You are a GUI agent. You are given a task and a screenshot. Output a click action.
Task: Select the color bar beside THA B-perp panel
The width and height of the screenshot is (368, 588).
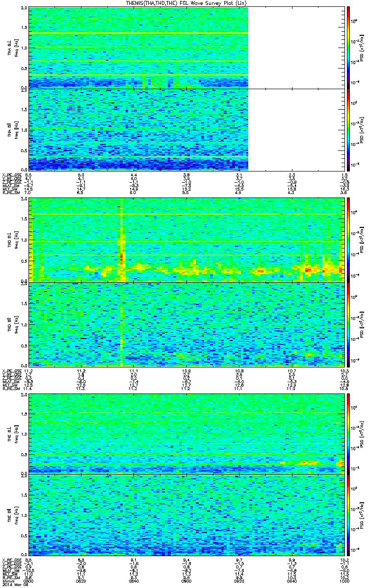pyautogui.click(x=348, y=47)
